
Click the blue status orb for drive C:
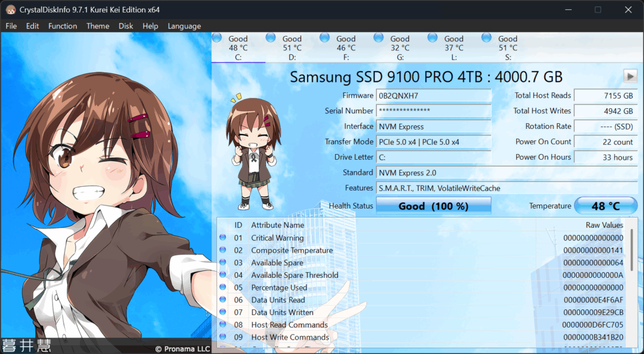(x=217, y=37)
